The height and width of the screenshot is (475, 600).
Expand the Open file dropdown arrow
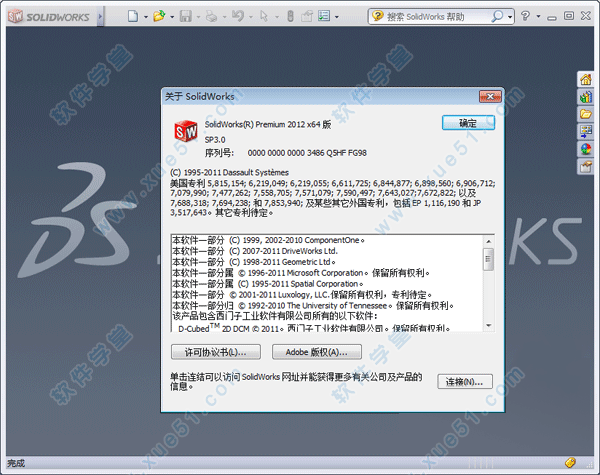pos(172,17)
